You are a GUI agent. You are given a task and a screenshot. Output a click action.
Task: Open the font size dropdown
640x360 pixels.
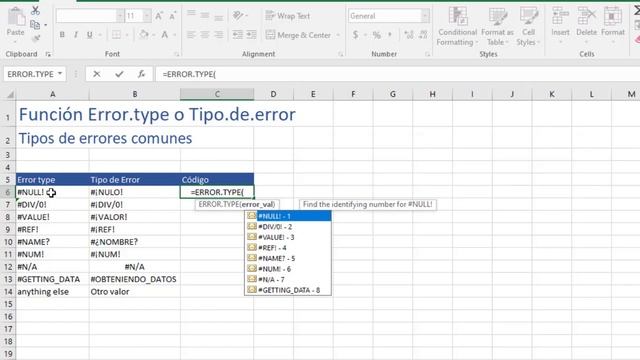147,16
